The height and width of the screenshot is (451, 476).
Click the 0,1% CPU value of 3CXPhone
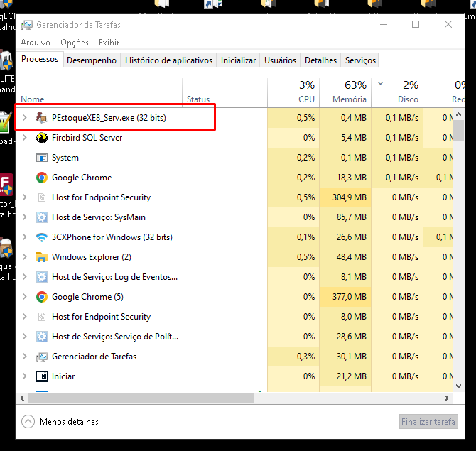click(x=305, y=237)
